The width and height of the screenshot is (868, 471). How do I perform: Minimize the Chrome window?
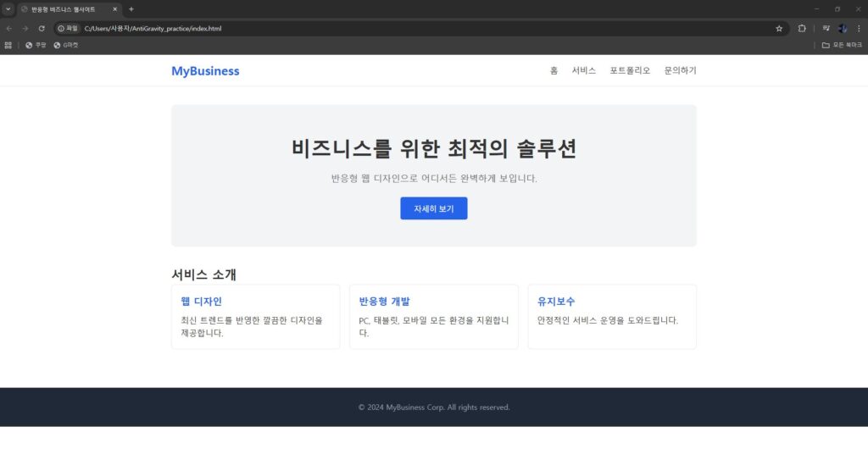816,8
